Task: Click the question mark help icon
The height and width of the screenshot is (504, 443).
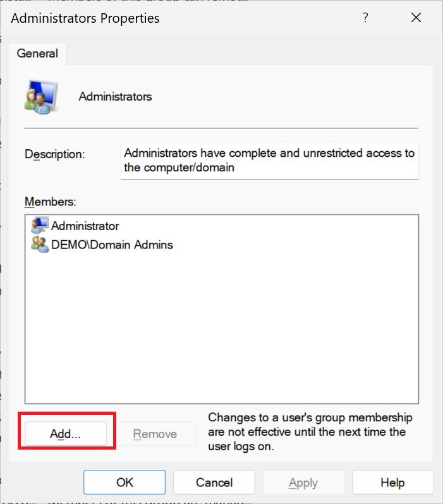Action: point(365,17)
